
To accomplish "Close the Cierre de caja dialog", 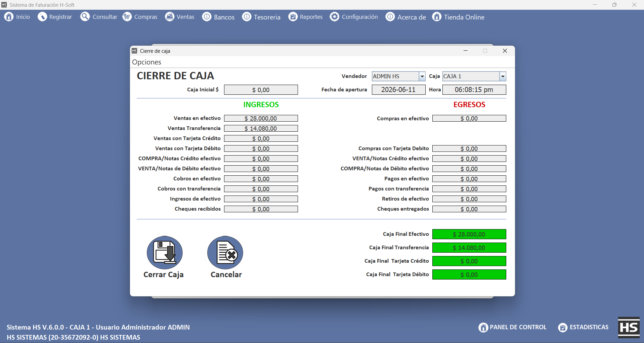I will pyautogui.click(x=505, y=51).
